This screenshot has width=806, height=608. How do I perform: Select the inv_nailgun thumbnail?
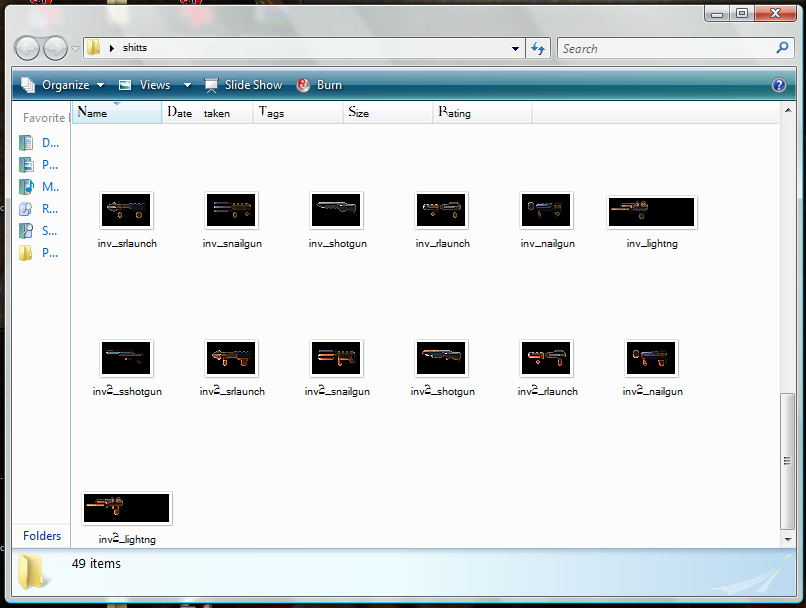[546, 211]
